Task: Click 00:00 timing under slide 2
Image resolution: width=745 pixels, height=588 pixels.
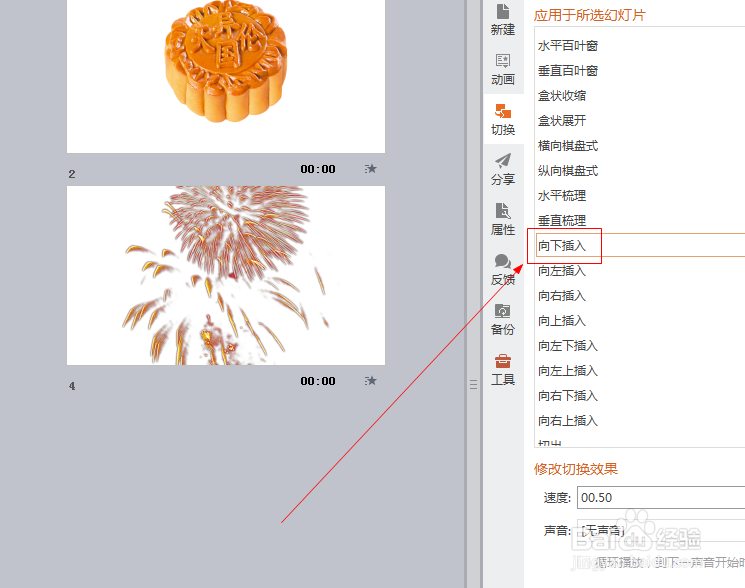Action: click(x=318, y=169)
